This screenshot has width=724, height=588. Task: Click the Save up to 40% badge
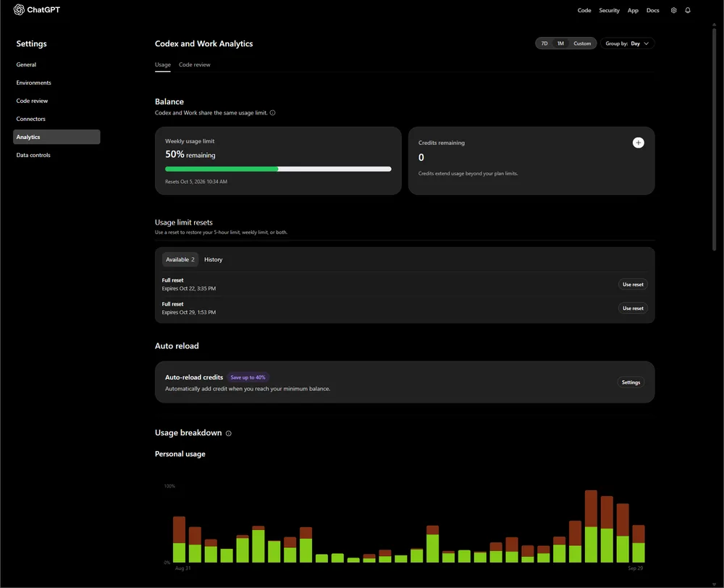[248, 377]
